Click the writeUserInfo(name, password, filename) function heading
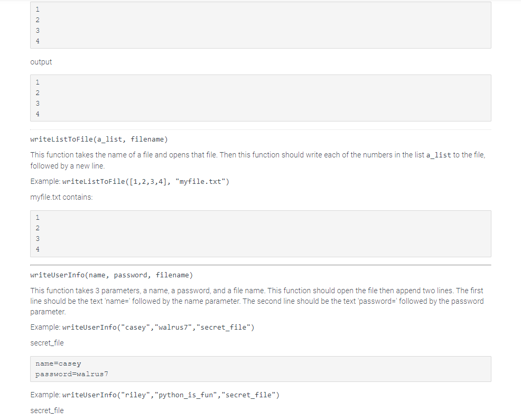Viewport: 521px width, 420px height. coord(111,275)
